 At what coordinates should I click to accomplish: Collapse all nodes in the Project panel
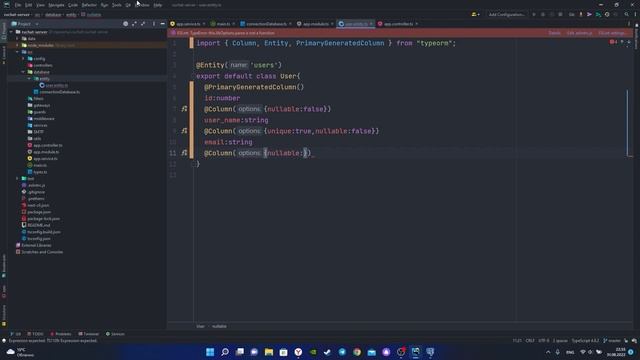coord(143,24)
